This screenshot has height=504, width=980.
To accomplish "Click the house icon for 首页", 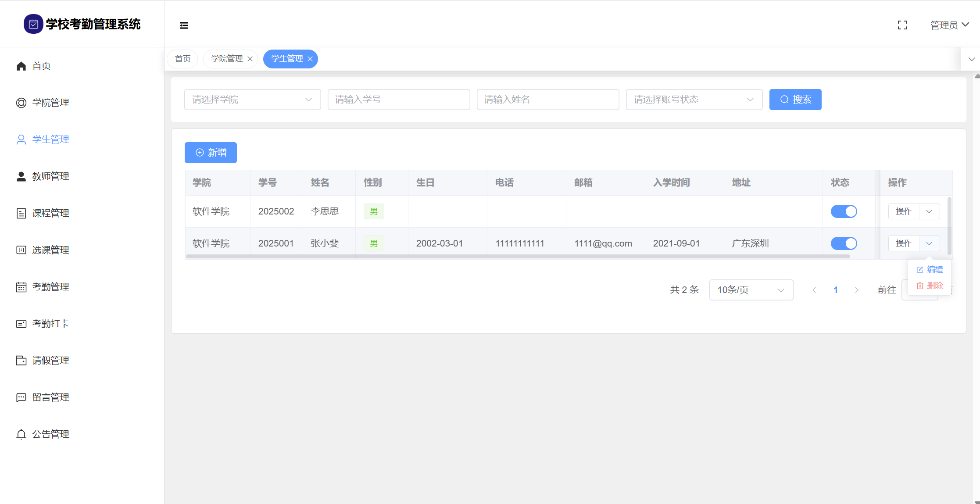I will coord(21,66).
